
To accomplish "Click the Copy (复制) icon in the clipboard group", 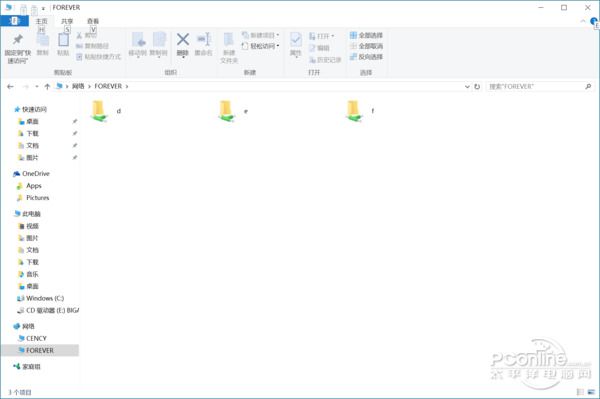I will click(x=42, y=39).
